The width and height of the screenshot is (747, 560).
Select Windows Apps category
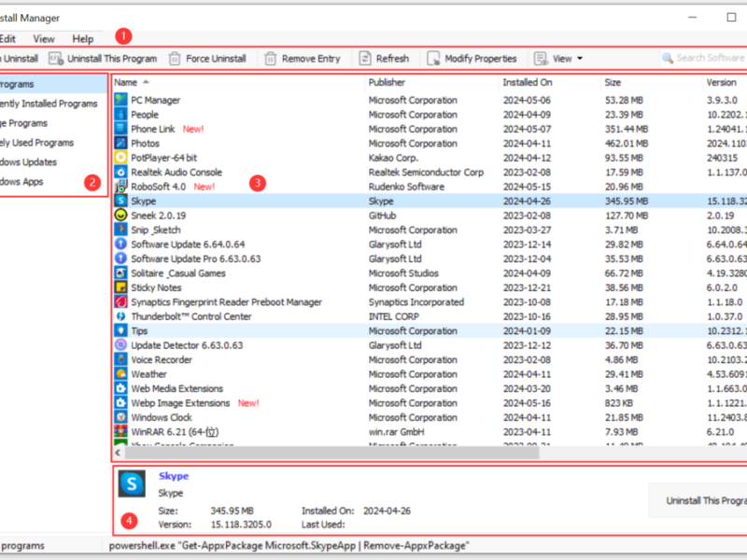[x=53, y=181]
